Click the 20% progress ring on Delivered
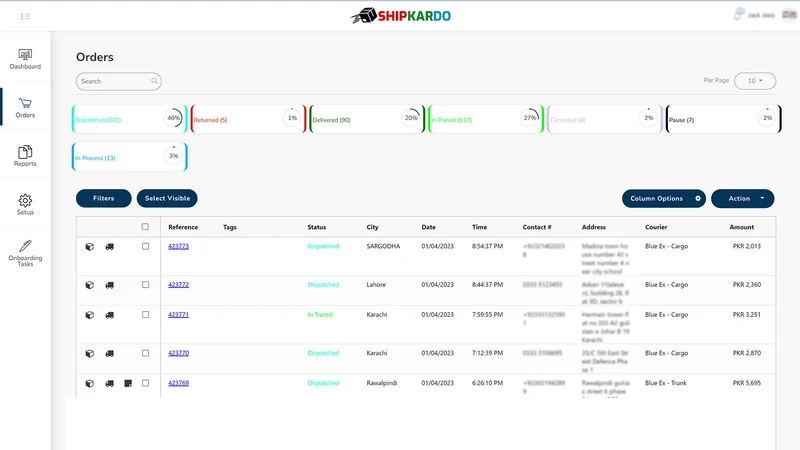Image resolution: width=800 pixels, height=450 pixels. (x=411, y=118)
